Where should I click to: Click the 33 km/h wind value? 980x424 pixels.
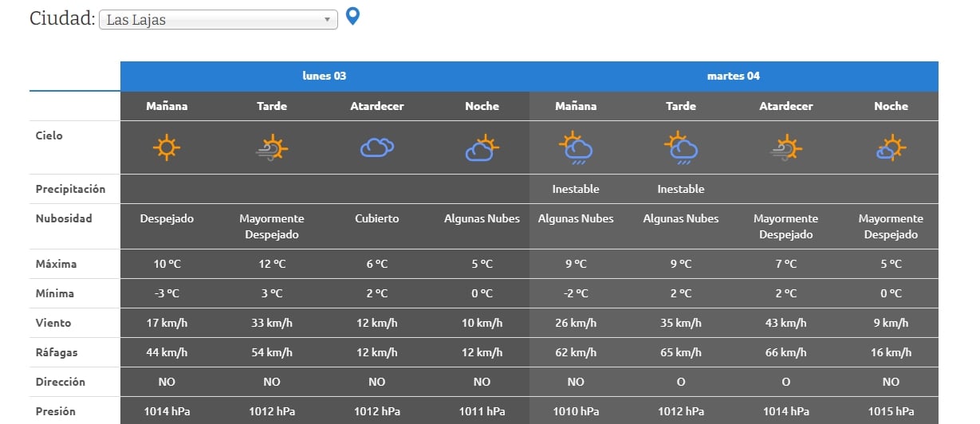272,323
